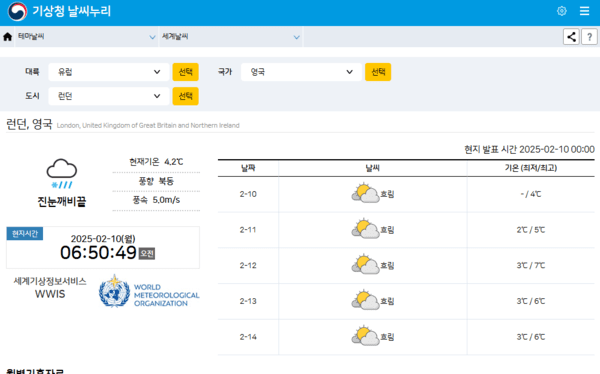Click 세계기상정보서비스 WWIS label
The image size is (600, 374).
tap(50, 287)
